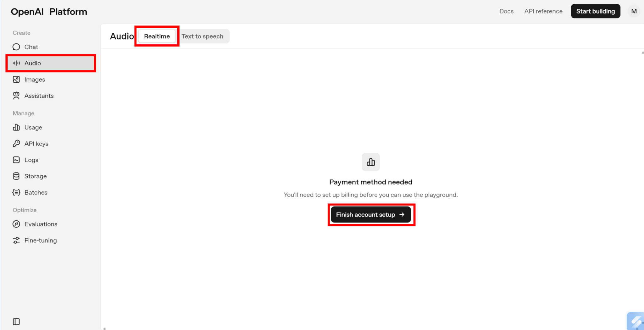Select the Audio waveform icon in sidebar
This screenshot has width=644, height=330.
(16, 63)
